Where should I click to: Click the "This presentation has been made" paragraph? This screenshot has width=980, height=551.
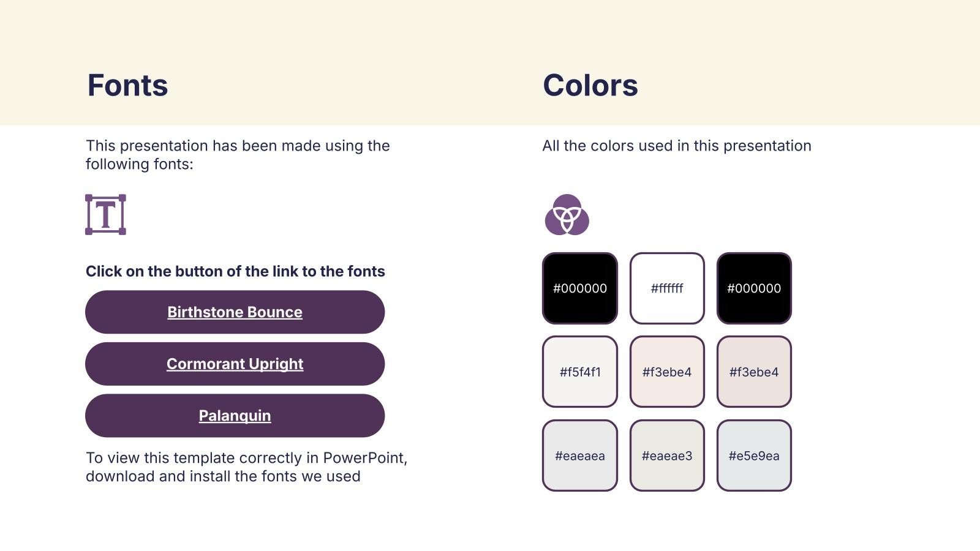238,155
